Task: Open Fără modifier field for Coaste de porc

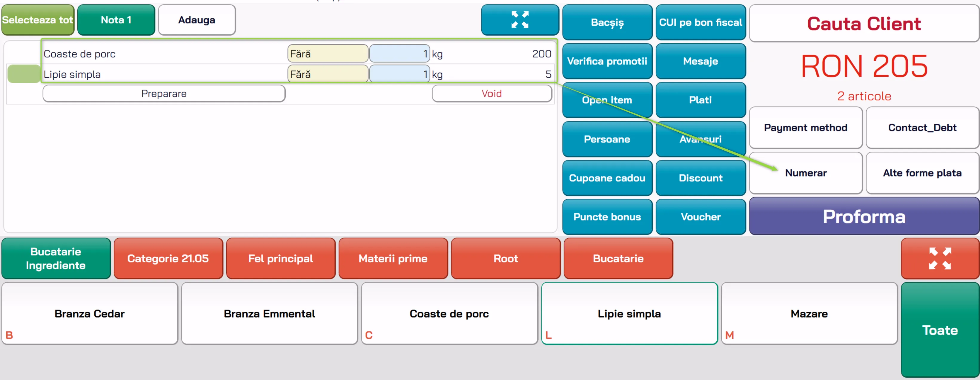Action: pyautogui.click(x=328, y=54)
